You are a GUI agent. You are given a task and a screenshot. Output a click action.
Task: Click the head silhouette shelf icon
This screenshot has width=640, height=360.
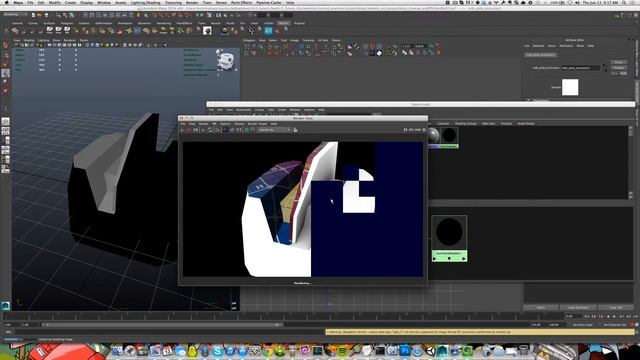[207, 31]
